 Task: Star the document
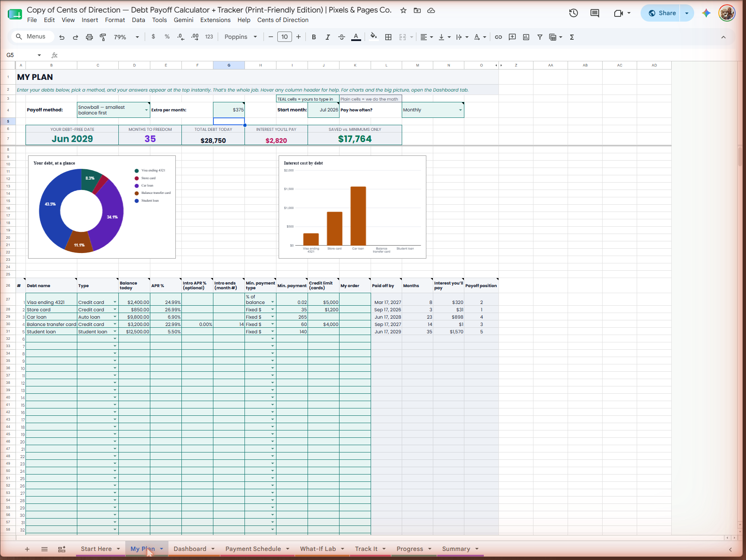pyautogui.click(x=403, y=10)
